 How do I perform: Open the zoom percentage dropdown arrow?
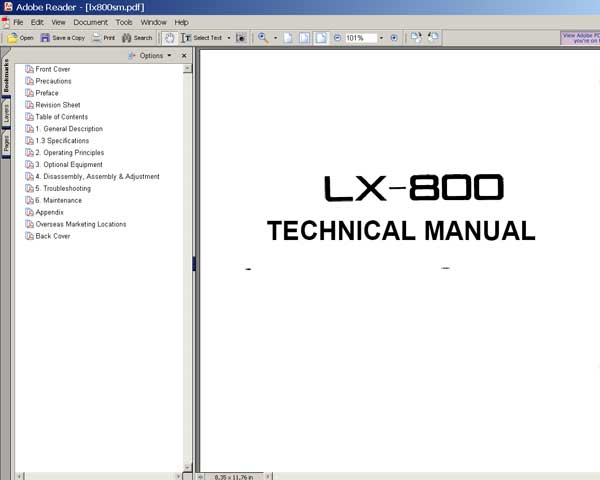tap(381, 38)
